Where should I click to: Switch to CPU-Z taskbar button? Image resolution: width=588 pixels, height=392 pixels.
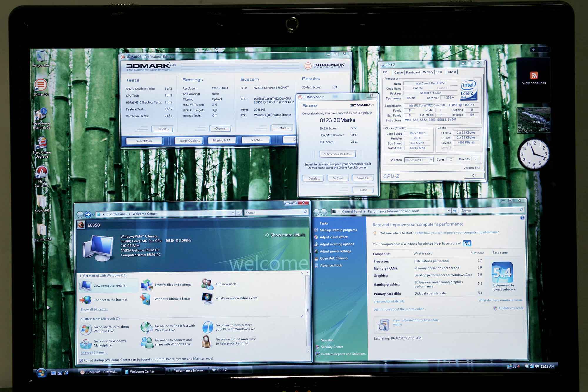[x=231, y=370]
